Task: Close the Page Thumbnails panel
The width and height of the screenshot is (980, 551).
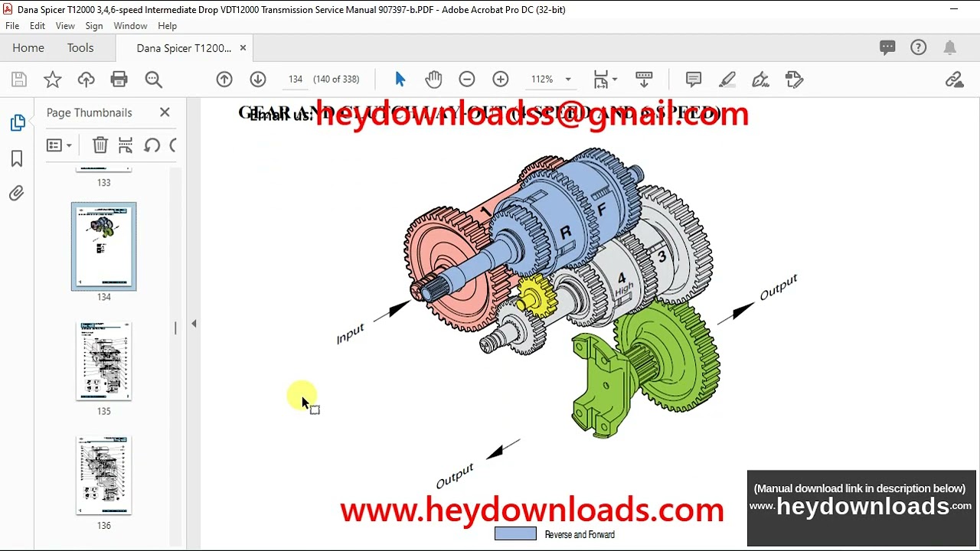Action: [165, 112]
